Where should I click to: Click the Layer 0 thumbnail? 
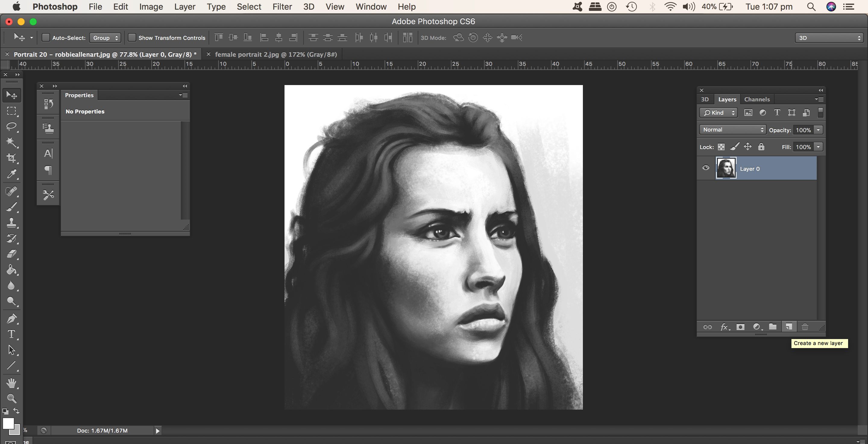726,168
